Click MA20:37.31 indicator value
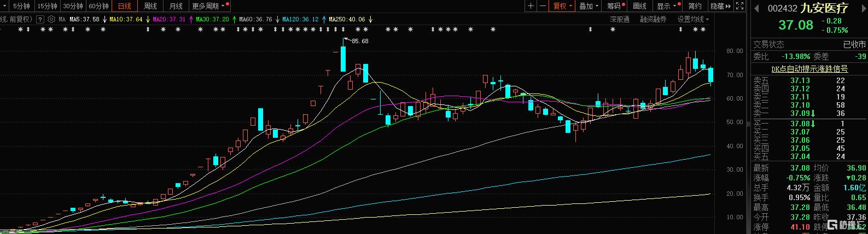The height and width of the screenshot is (234, 868). coord(170,19)
